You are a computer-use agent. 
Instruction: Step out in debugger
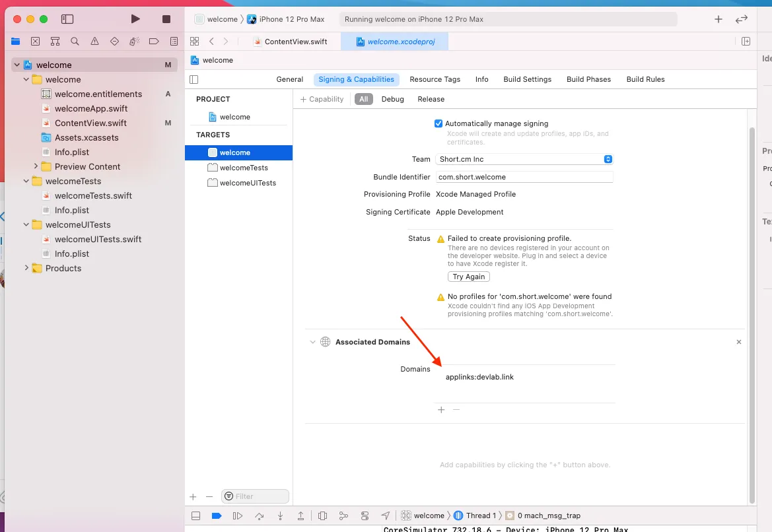tap(300, 515)
